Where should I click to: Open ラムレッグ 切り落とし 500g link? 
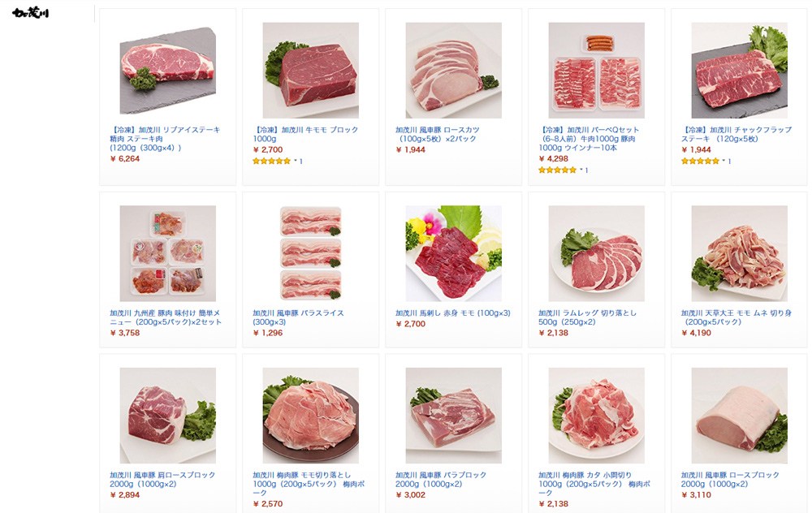pyautogui.click(x=587, y=317)
